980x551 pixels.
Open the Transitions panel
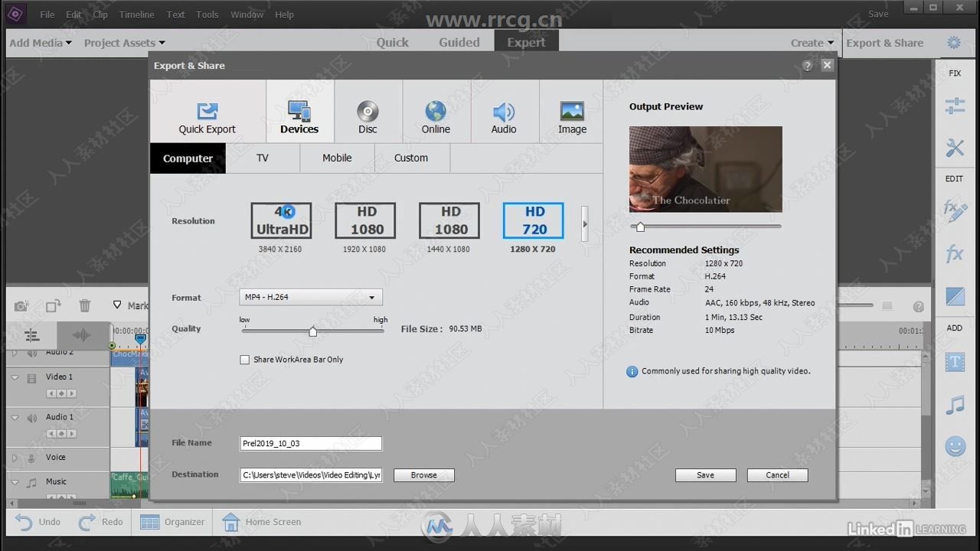coord(955,295)
